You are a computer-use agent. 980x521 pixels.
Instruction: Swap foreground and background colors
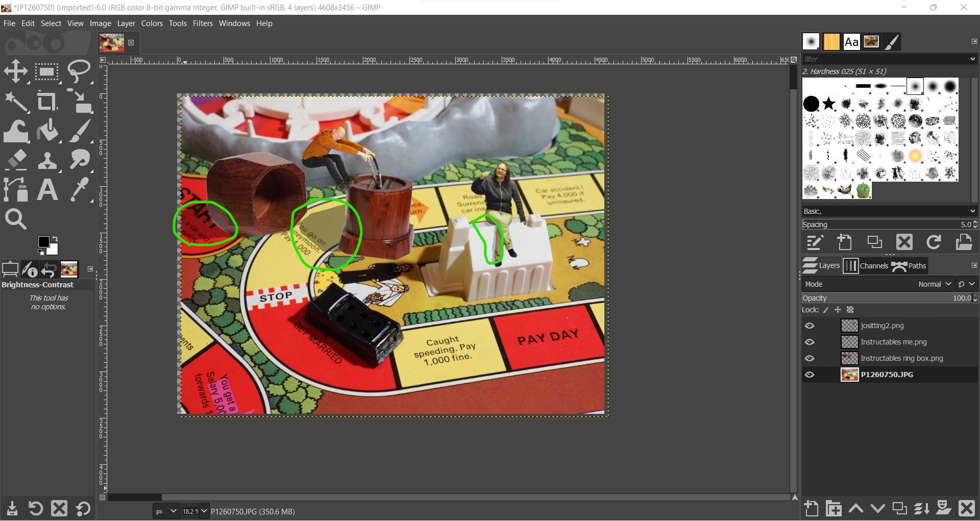55,238
